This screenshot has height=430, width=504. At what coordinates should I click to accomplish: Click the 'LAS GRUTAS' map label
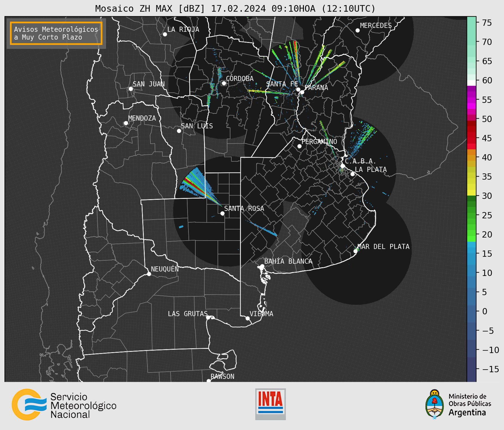[x=188, y=314]
